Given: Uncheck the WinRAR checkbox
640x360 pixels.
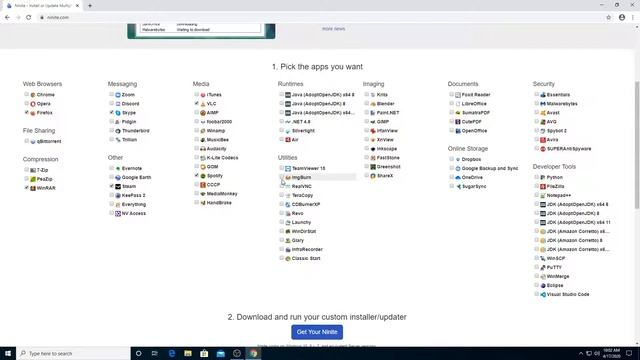Looking at the screenshot, I should (27, 188).
